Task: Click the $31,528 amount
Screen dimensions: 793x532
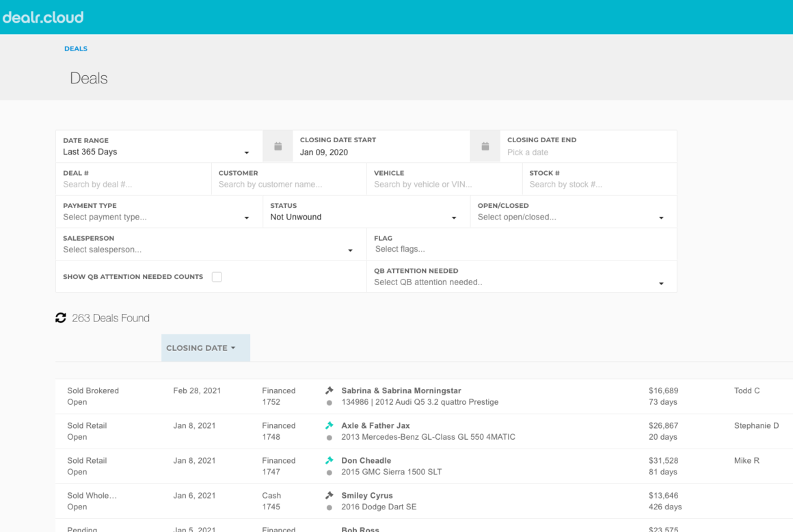Action: tap(664, 460)
